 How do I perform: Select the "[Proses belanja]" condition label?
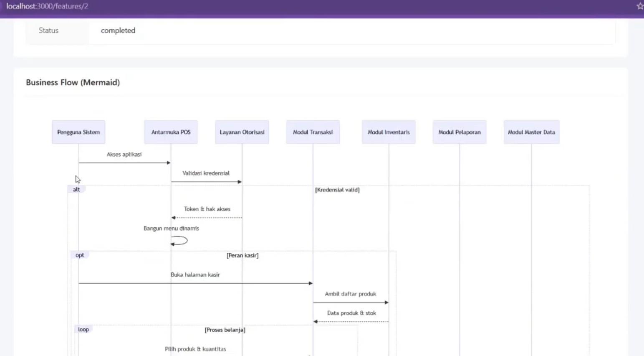[x=225, y=330]
